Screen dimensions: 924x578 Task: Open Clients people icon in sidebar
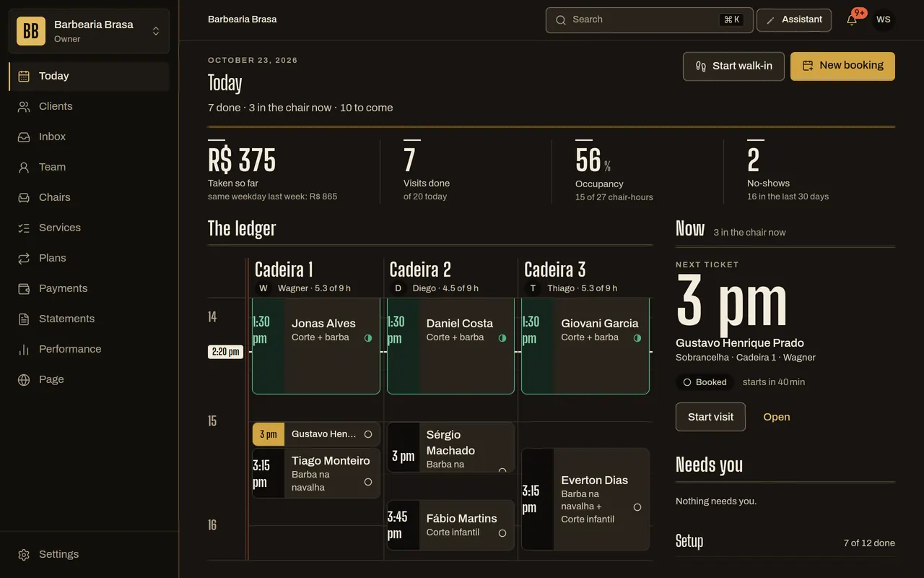(x=24, y=107)
